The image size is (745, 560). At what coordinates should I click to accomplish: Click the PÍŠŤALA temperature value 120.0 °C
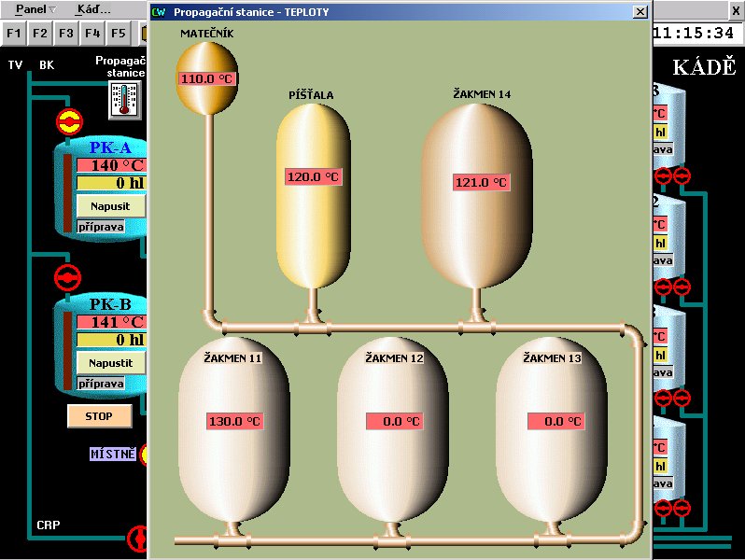tap(313, 176)
